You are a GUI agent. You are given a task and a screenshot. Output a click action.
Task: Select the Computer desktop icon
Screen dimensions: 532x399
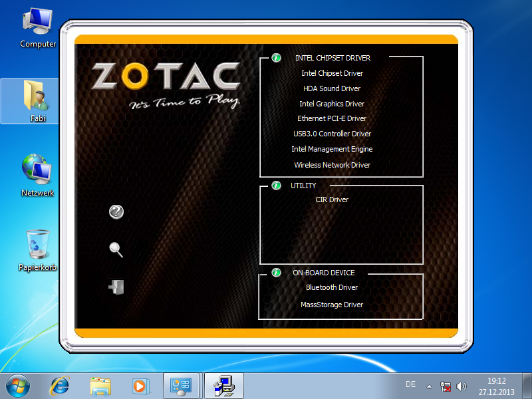click(38, 29)
